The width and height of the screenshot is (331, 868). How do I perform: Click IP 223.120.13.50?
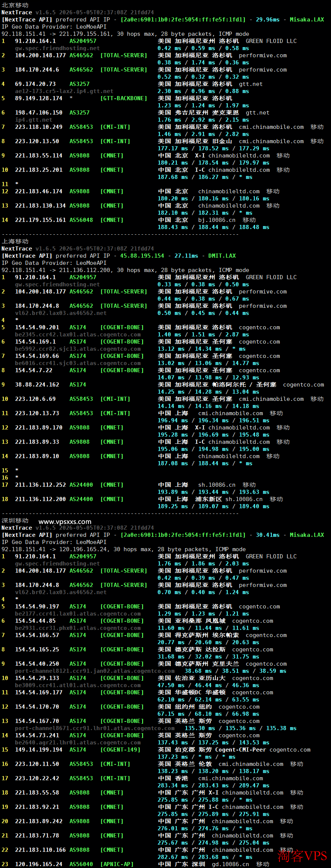[x=37, y=141]
